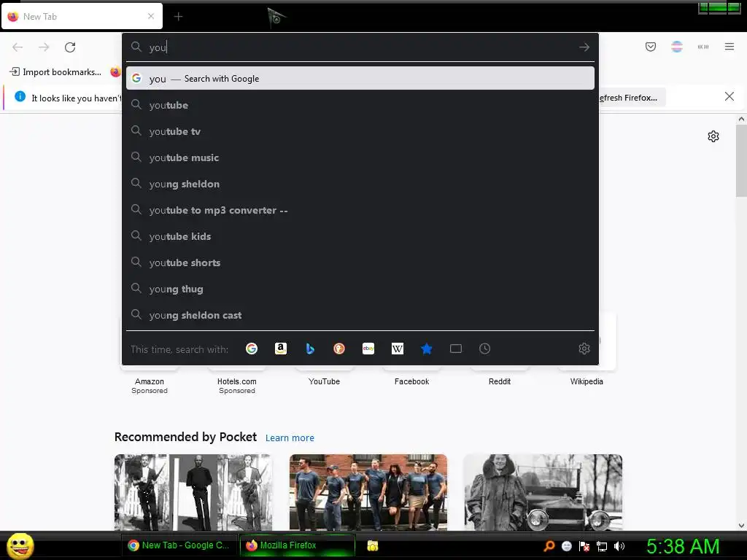Open the Firefox hamburger menu
This screenshot has height=560, width=747.
[729, 47]
